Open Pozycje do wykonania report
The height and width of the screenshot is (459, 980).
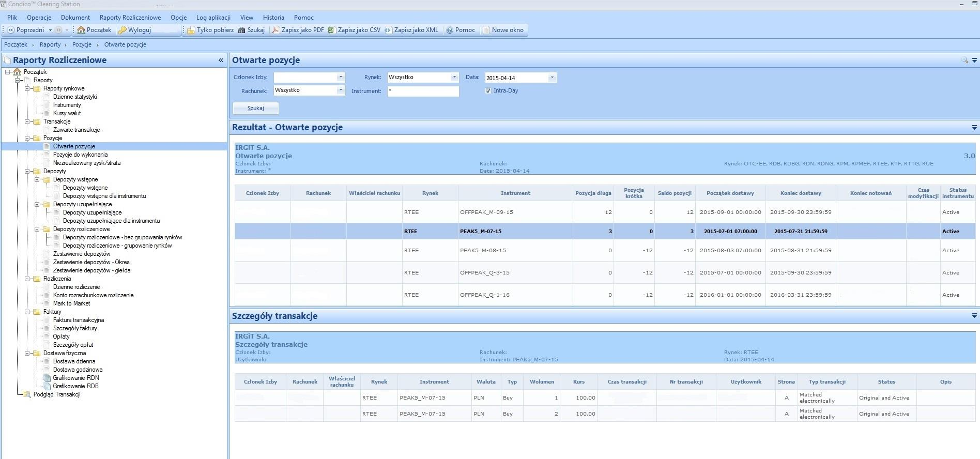click(x=80, y=155)
